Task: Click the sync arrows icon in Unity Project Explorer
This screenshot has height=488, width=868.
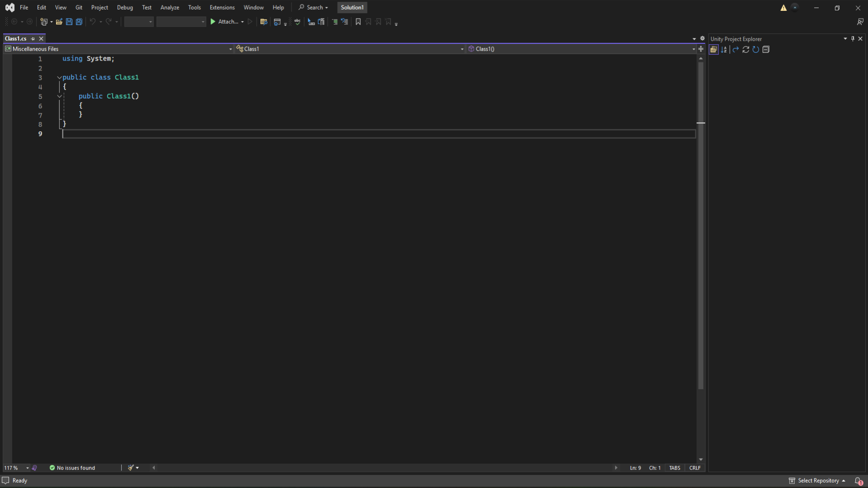Action: 745,50
